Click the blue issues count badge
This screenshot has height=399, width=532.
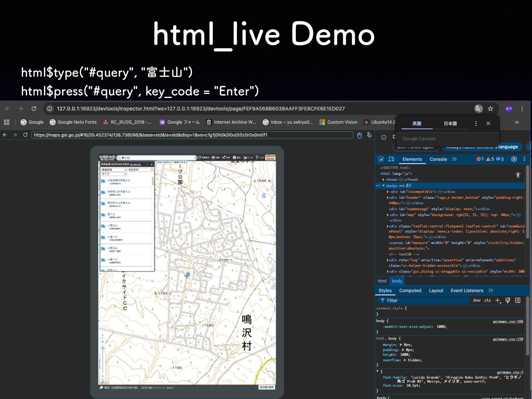tap(500, 159)
